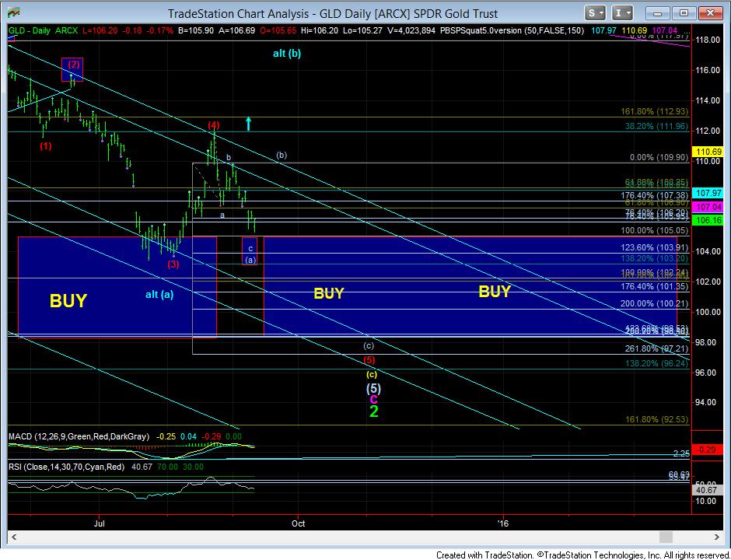Click the cyan 107.97 price axis marker

tap(708, 193)
